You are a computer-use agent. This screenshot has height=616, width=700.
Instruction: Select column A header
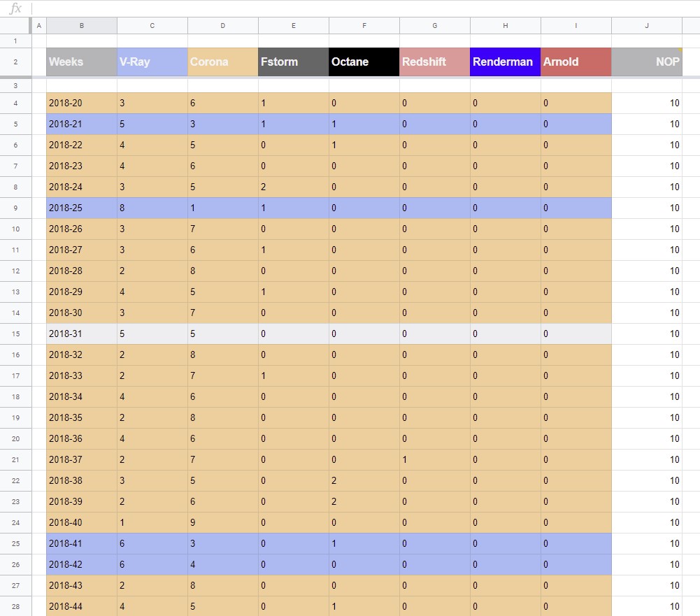39,26
